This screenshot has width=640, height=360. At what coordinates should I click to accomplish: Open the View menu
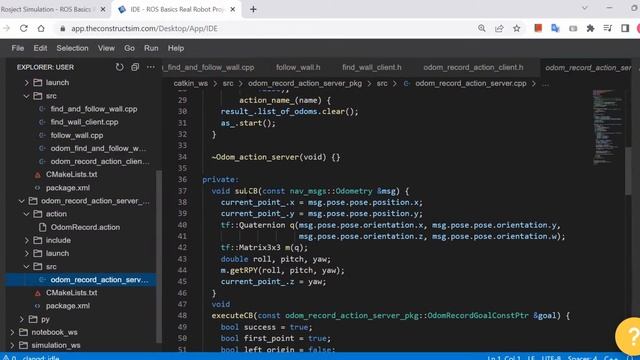pyautogui.click(x=106, y=48)
